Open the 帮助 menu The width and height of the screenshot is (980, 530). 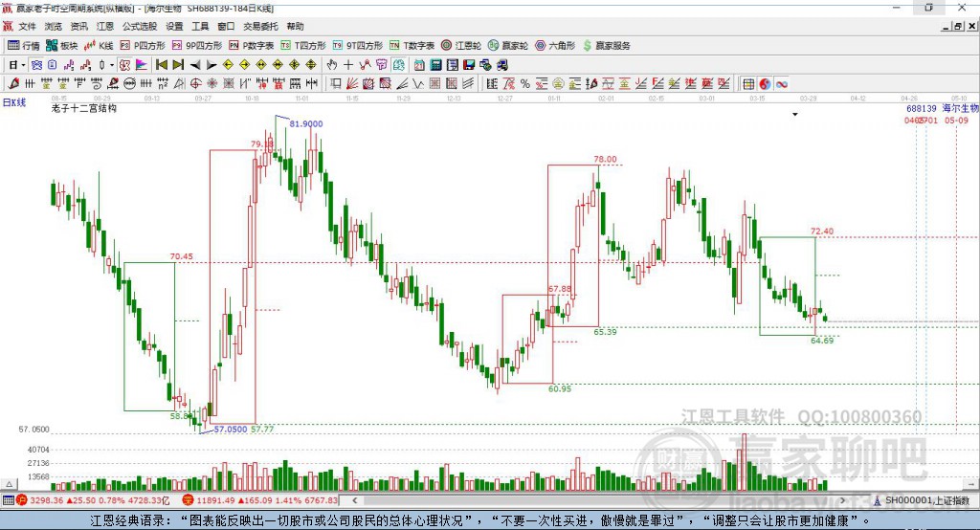pos(295,26)
